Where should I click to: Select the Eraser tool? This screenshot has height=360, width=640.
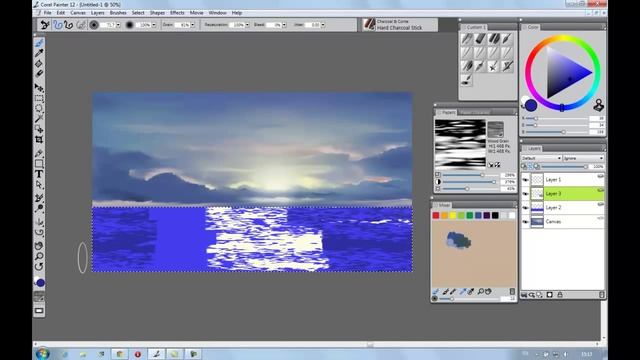point(39,74)
